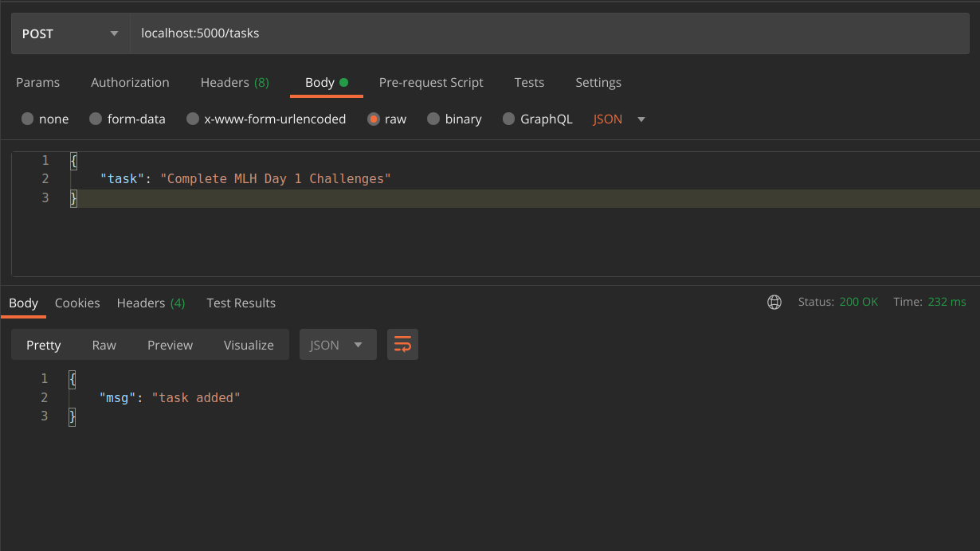Open the JSON dropdown in response viewer
Viewport: 980px width, 551px height.
pos(338,344)
